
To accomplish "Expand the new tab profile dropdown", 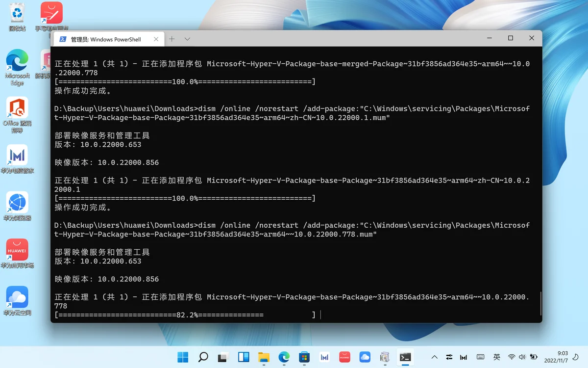I will (x=187, y=39).
